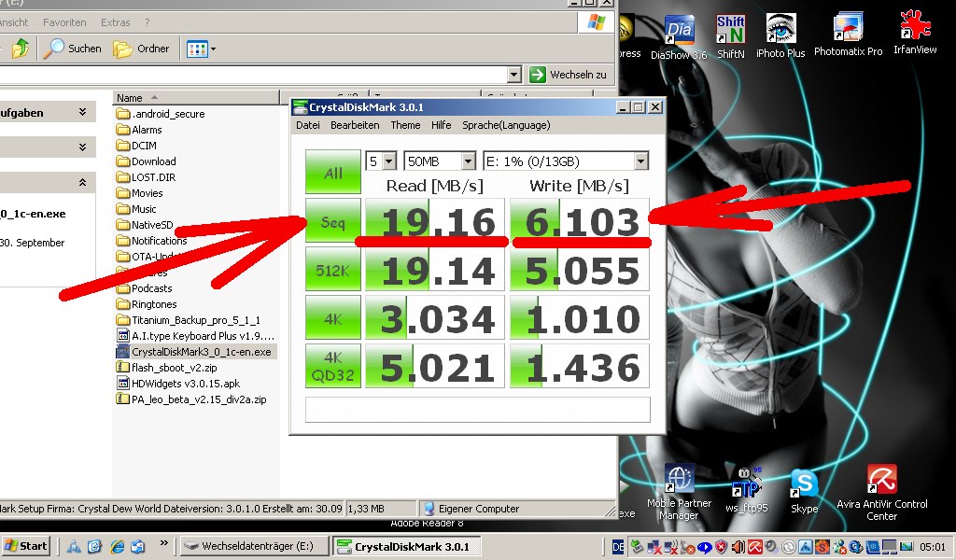
Task: Launch the ShiftN desktop shortcut
Action: 730,34
